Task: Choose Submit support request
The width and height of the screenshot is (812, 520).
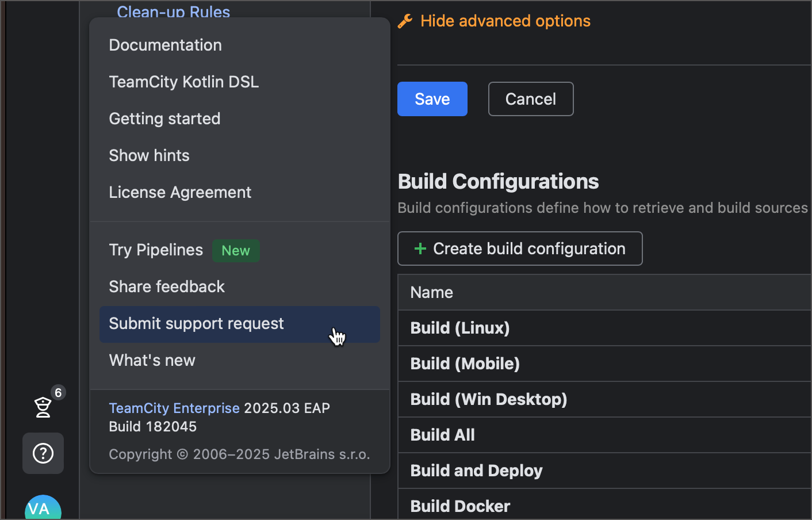Action: pyautogui.click(x=196, y=324)
